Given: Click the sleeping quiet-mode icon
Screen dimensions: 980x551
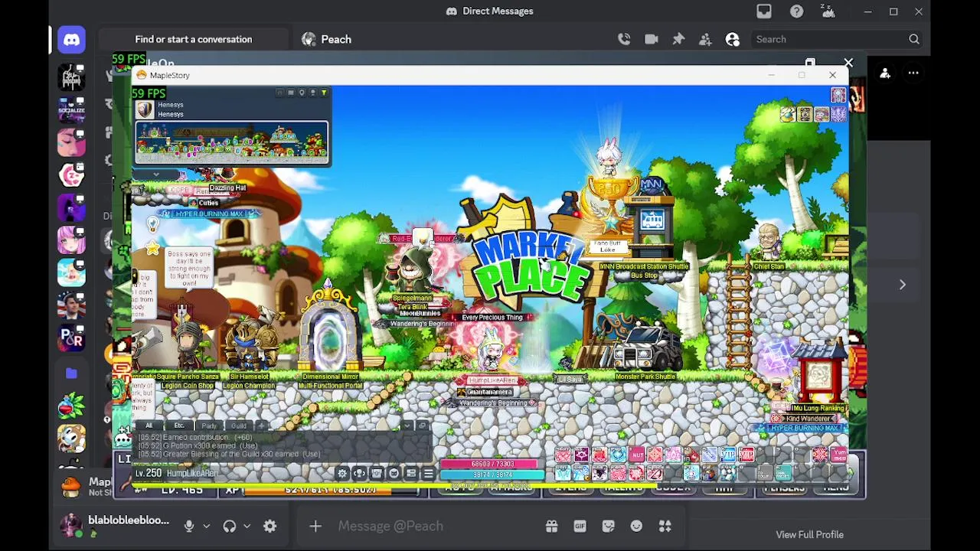Looking at the screenshot, I should point(827,11).
